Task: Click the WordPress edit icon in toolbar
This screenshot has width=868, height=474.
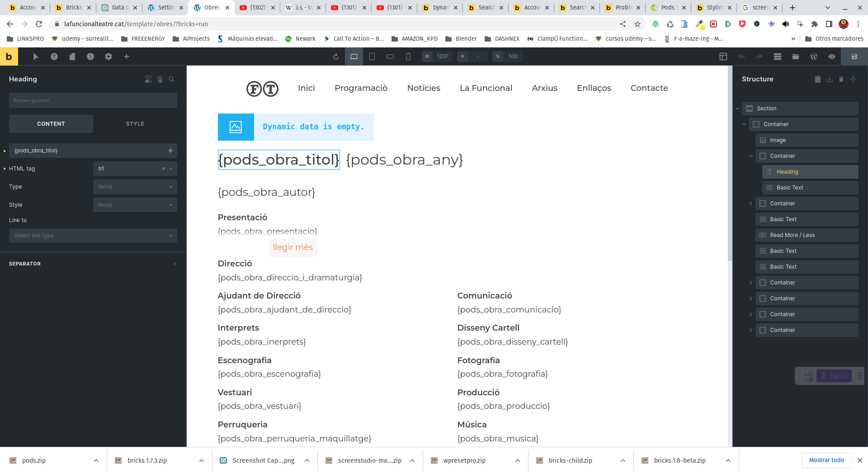Action: (x=814, y=57)
